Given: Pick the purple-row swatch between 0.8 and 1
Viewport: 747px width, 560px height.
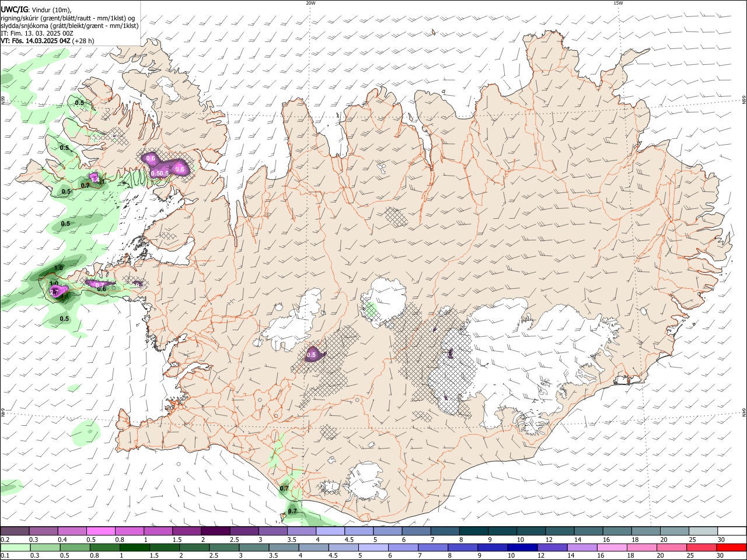Looking at the screenshot, I should click(129, 531).
